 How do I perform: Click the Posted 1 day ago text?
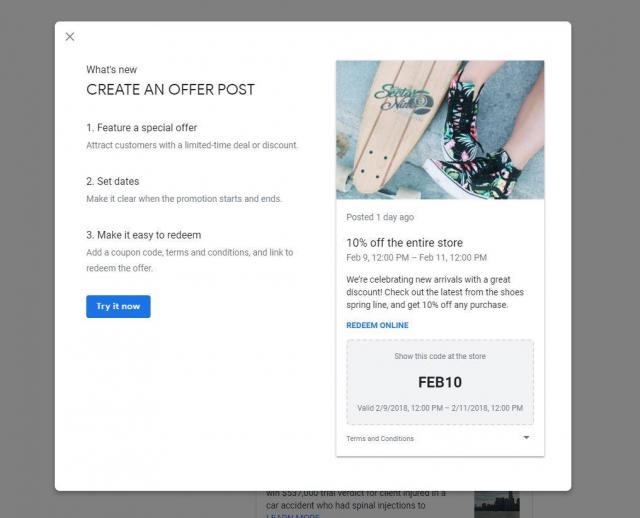click(x=380, y=217)
